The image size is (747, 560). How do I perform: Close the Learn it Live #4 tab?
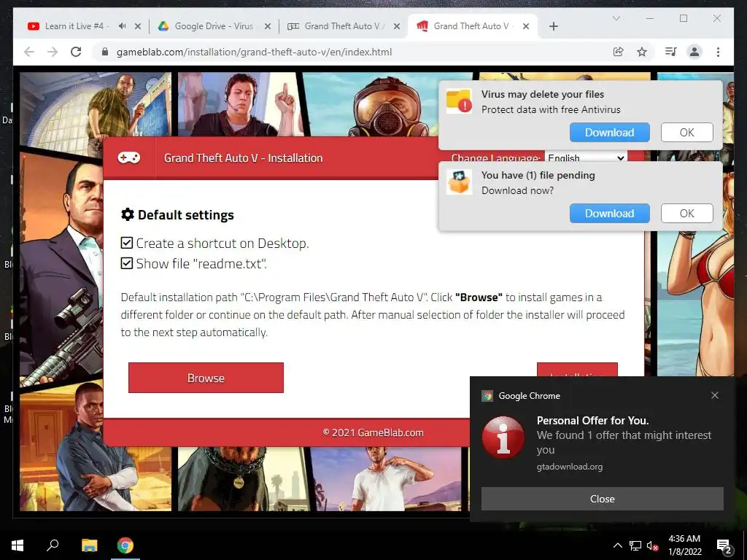pos(138,26)
